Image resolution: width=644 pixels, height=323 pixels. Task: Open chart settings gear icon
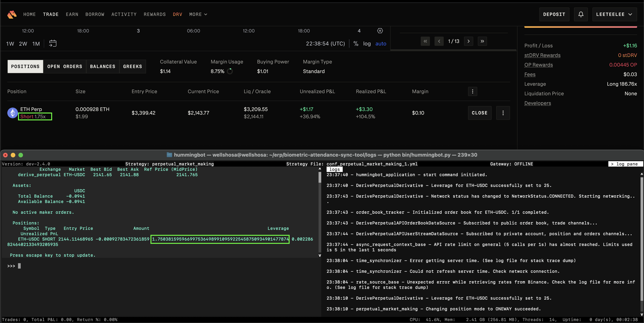coord(380,31)
